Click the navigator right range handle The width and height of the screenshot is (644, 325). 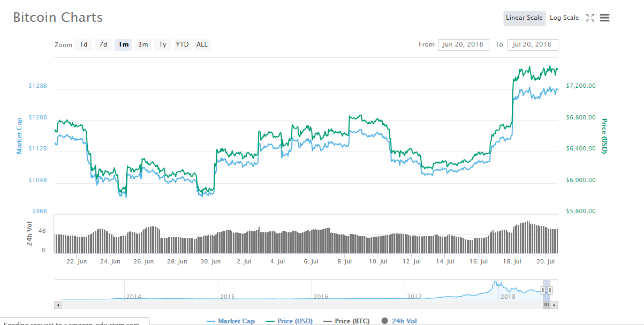(550, 290)
